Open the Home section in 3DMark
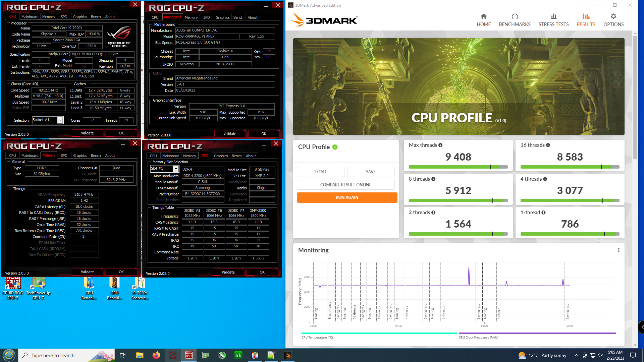Viewport: 644px width, 362px height. [x=483, y=20]
